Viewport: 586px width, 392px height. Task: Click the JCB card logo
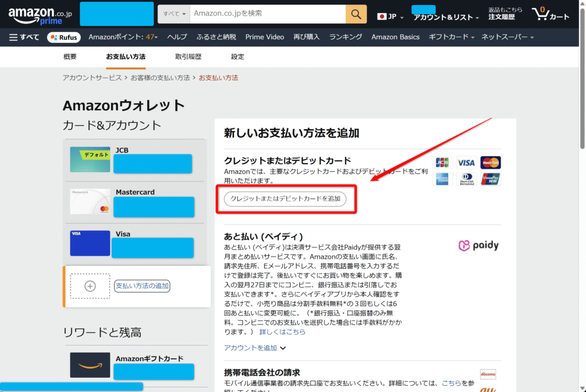[442, 163]
